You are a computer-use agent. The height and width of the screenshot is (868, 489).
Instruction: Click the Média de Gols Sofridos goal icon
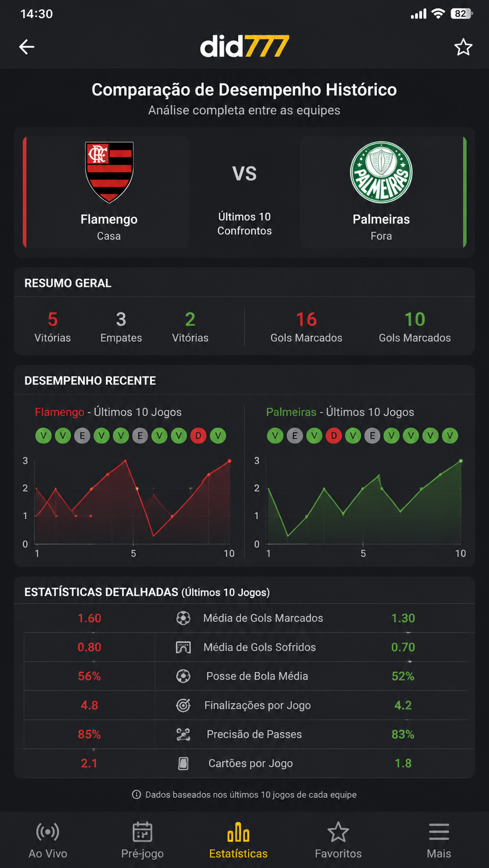pos(183,647)
